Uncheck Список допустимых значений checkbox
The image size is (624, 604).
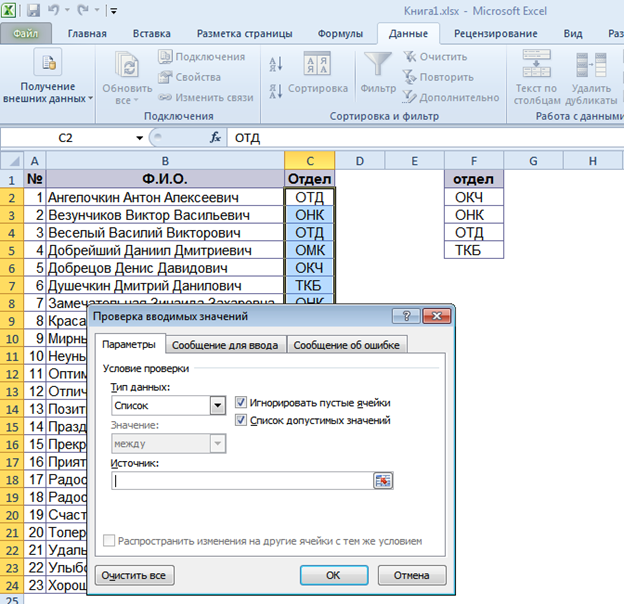[x=241, y=420]
